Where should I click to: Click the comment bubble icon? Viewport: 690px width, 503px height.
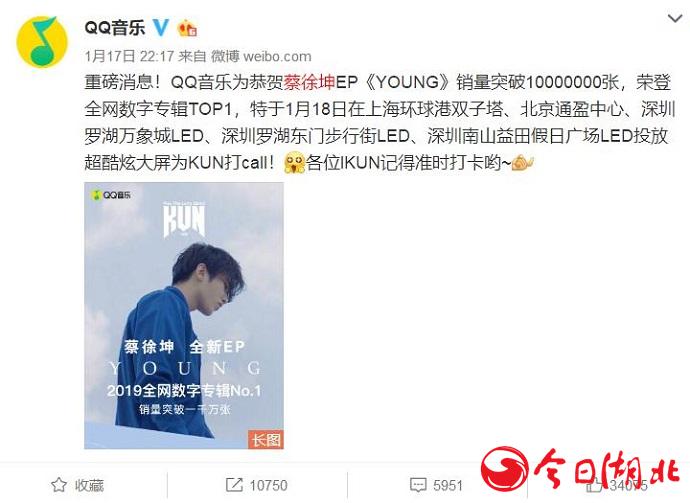tap(418, 485)
